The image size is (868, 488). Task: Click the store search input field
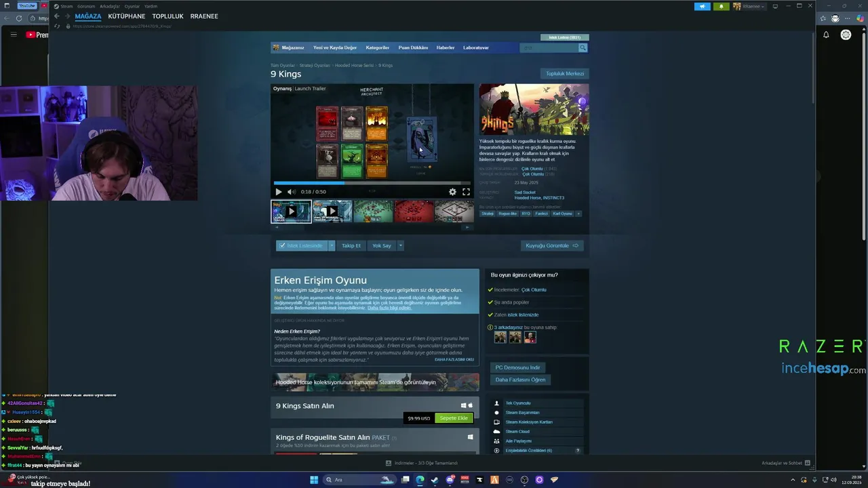(549, 47)
